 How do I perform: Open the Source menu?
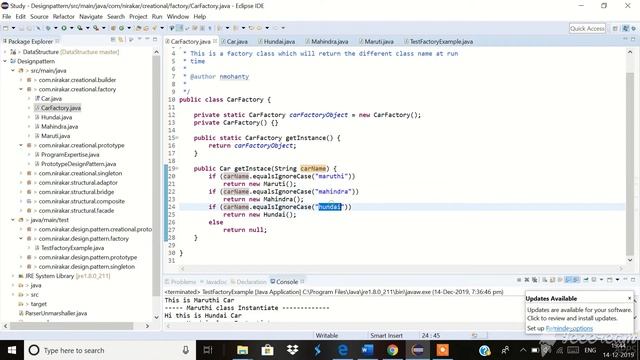(39, 17)
